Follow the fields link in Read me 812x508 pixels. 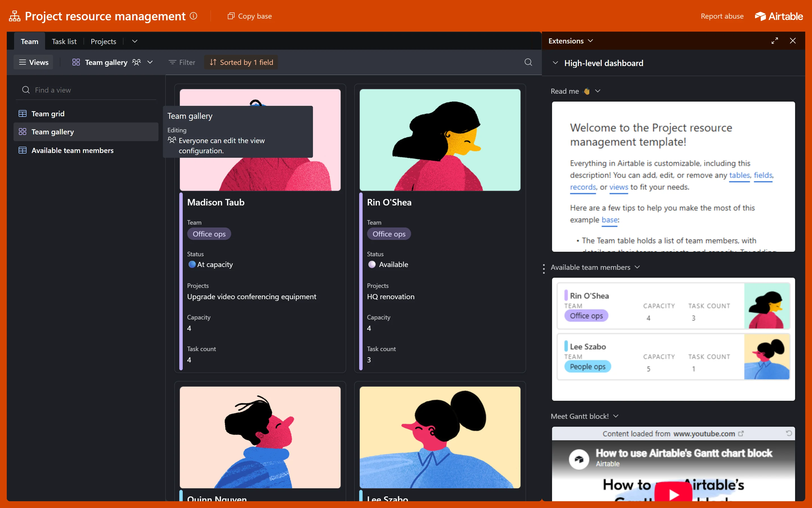click(763, 175)
